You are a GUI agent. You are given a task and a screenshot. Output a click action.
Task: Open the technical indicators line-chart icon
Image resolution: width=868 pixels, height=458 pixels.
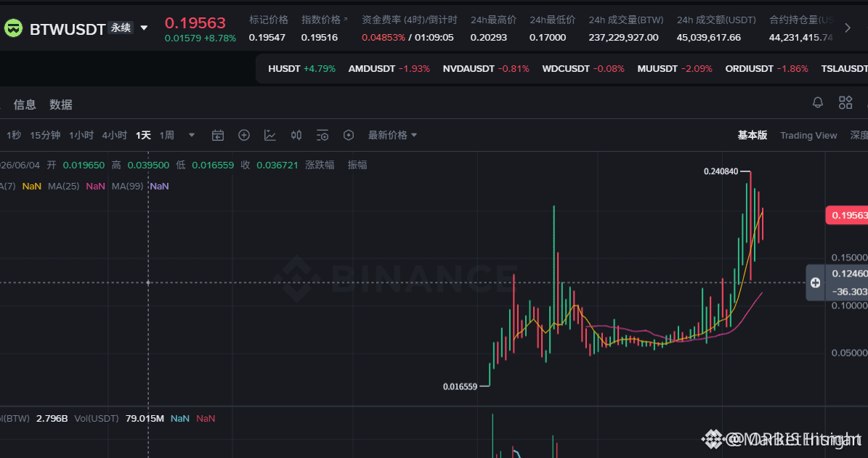270,135
